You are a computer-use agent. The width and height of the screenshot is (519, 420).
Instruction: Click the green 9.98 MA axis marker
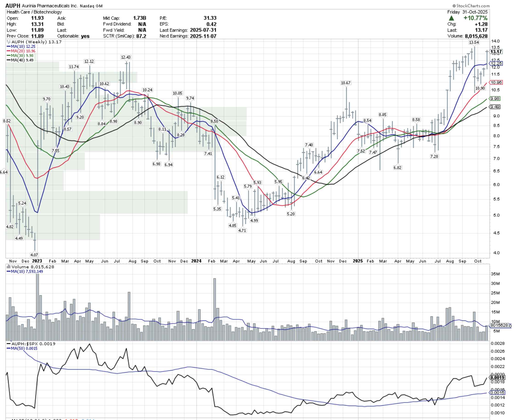pyautogui.click(x=495, y=99)
